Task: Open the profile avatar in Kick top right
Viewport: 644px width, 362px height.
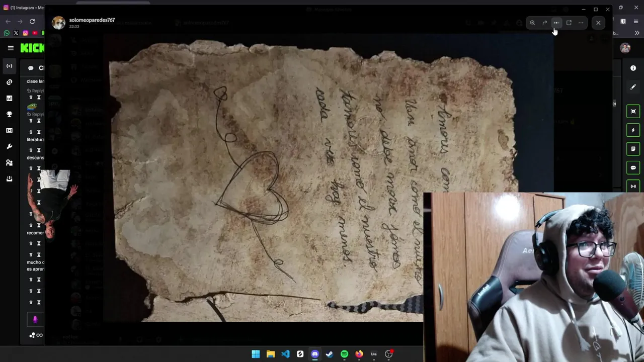Action: pos(625,48)
